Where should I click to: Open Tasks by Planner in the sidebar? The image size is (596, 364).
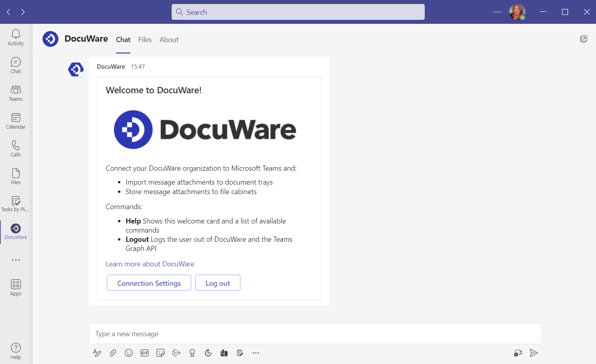pyautogui.click(x=16, y=204)
